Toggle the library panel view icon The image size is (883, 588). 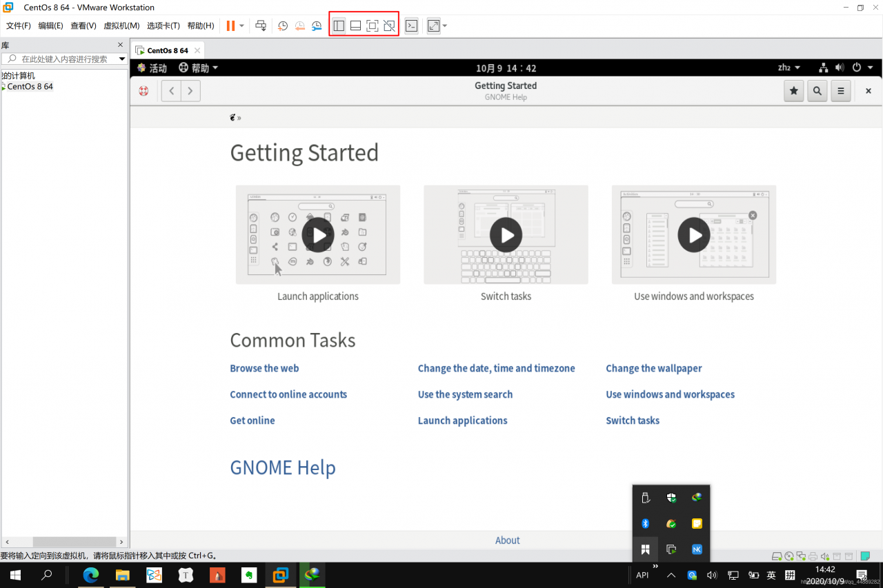point(339,26)
